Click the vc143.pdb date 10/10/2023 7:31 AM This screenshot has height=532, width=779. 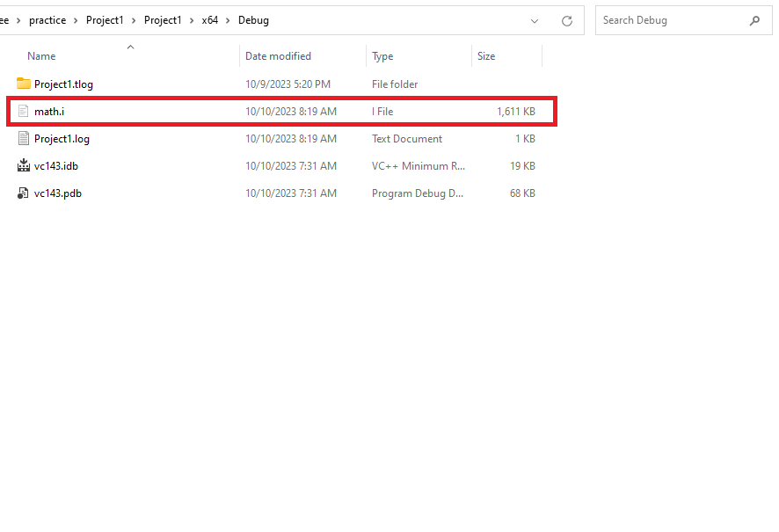[x=291, y=193]
